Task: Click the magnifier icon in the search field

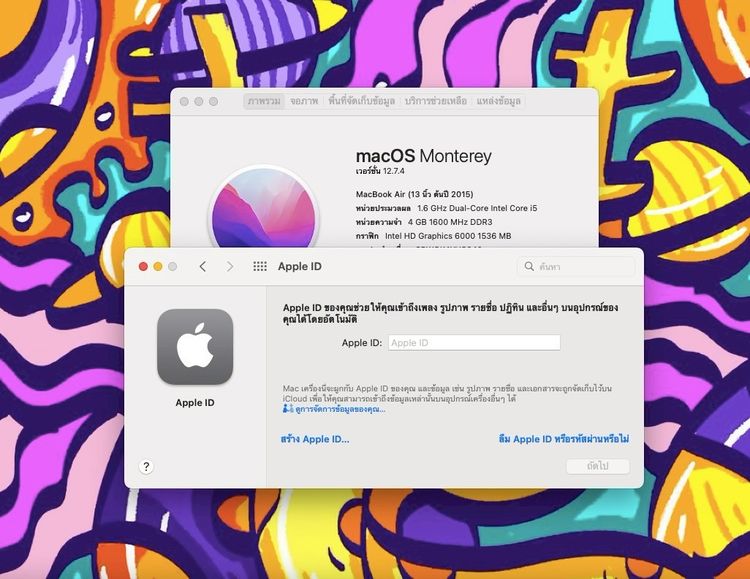Action: point(529,266)
